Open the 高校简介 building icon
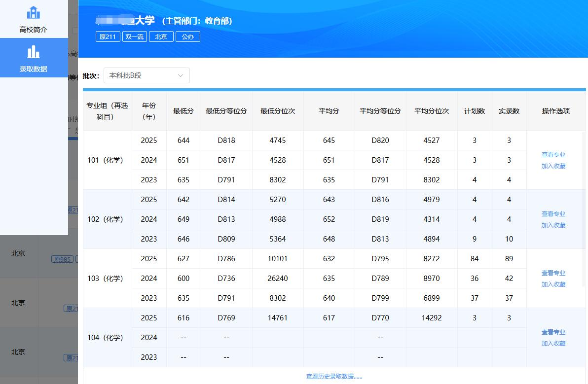 click(34, 12)
